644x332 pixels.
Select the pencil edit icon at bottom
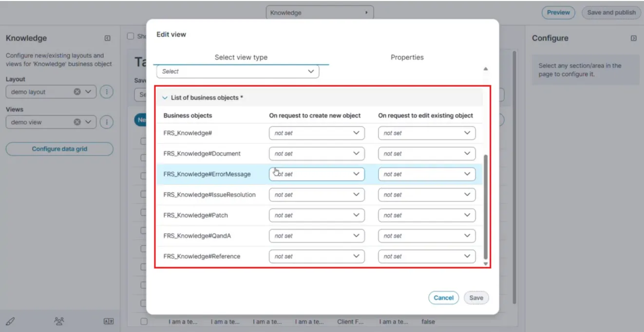click(x=10, y=321)
